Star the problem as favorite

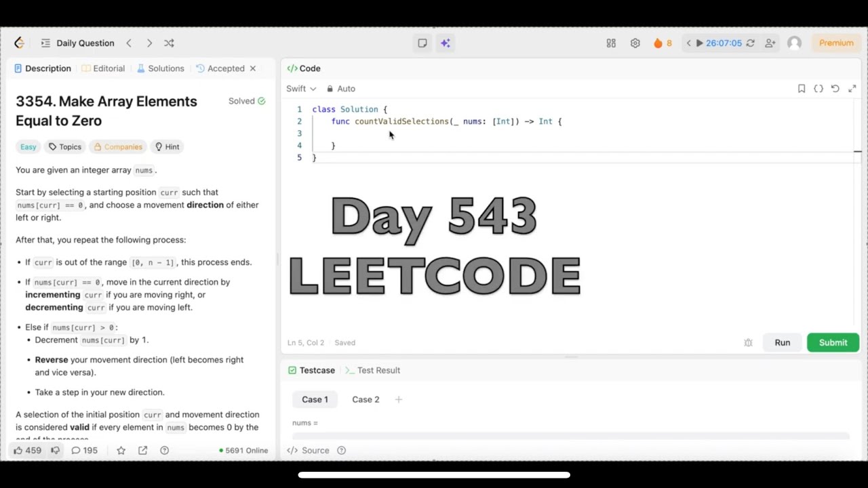pos(121,450)
